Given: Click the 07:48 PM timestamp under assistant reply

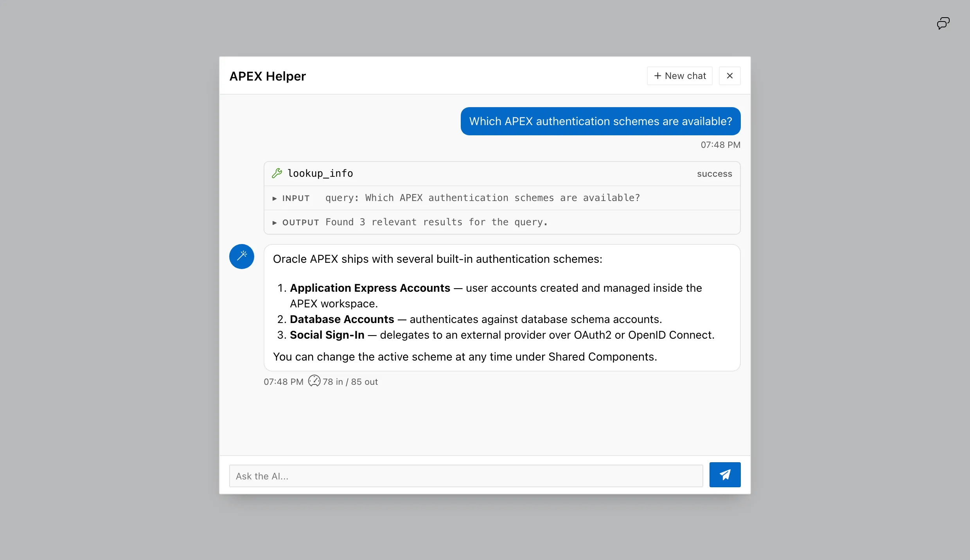Looking at the screenshot, I should [x=284, y=382].
